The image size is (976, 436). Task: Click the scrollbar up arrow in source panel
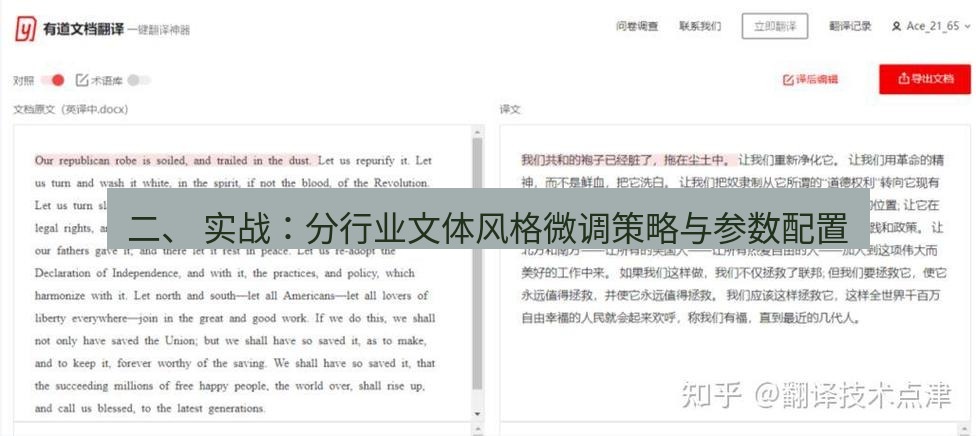477,132
